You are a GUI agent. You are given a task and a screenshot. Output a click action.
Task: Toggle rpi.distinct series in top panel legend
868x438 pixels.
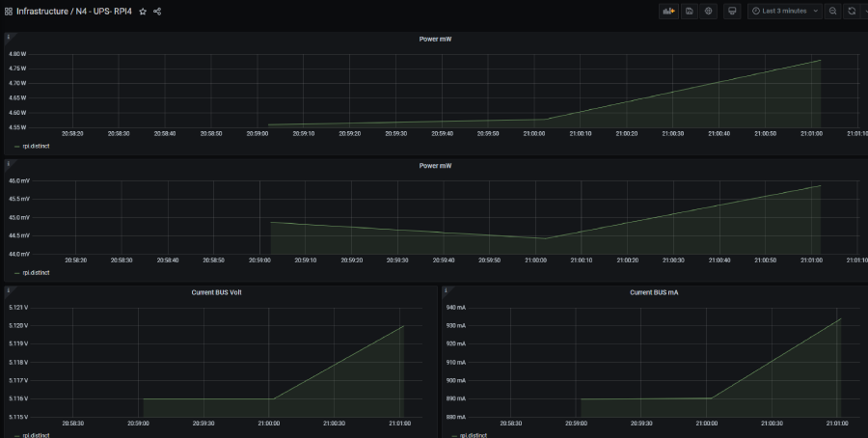[x=35, y=147]
